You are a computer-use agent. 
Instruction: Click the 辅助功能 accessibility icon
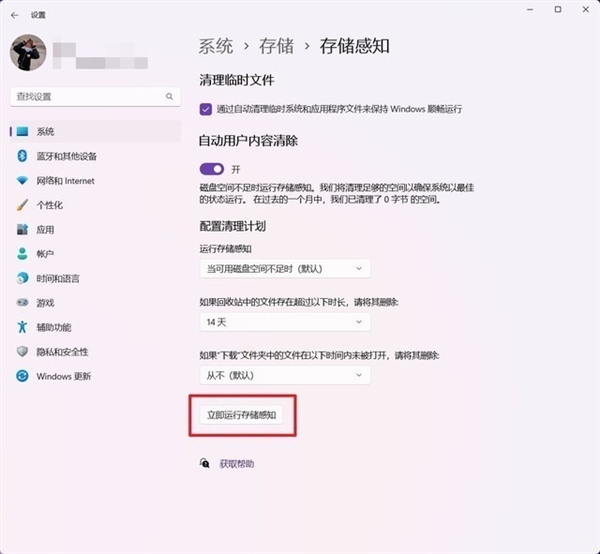21,327
